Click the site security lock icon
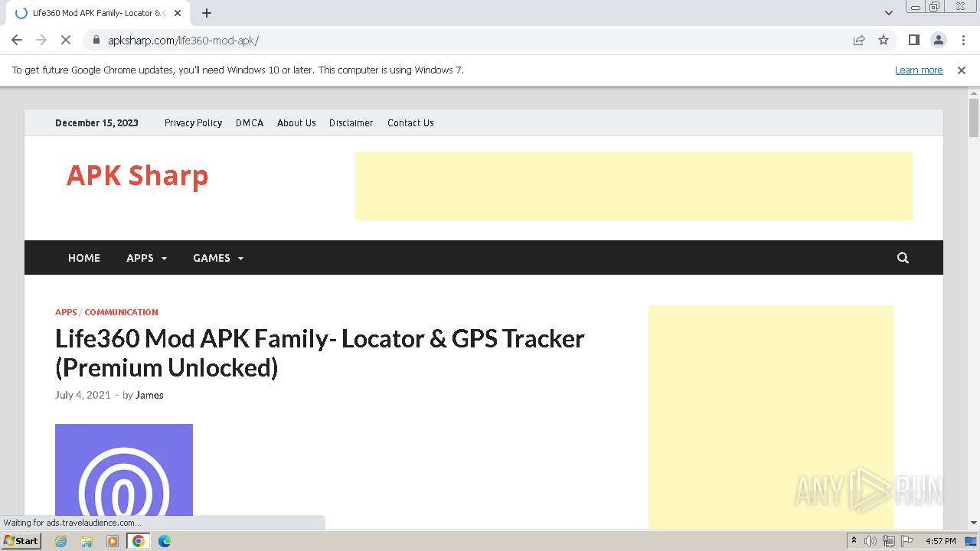Image resolution: width=980 pixels, height=551 pixels. pyautogui.click(x=96, y=40)
